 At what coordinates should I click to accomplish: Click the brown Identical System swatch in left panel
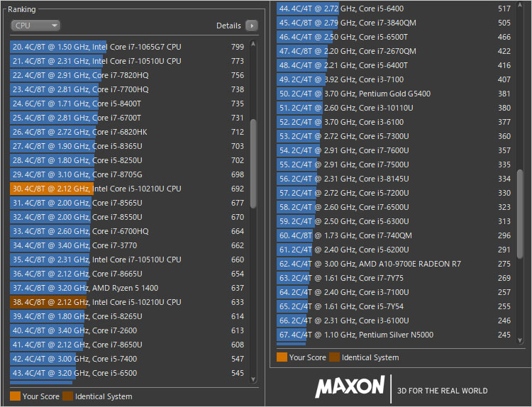(68, 396)
